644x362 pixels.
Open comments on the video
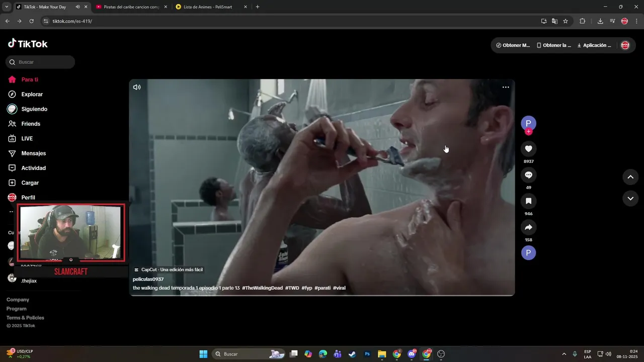(528, 175)
